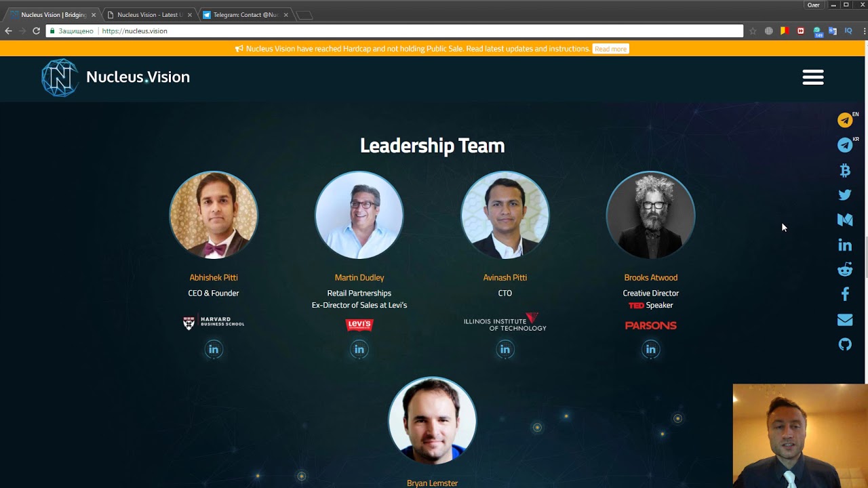Screen dimensions: 868x488
Task: Open Martin Dudley name link
Action: coord(359,277)
